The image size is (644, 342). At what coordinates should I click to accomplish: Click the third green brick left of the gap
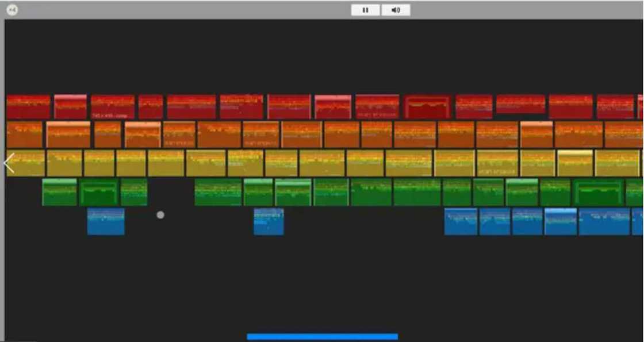(134, 192)
